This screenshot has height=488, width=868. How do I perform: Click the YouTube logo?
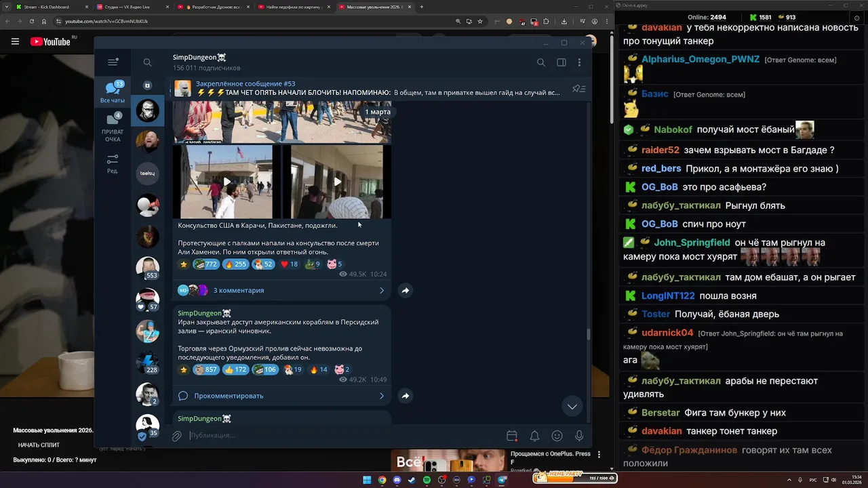(51, 41)
